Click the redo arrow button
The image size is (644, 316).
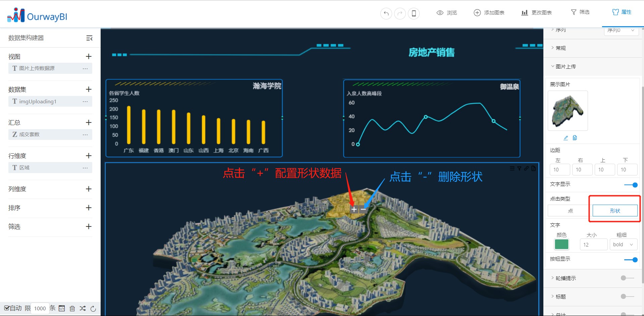coord(400,13)
